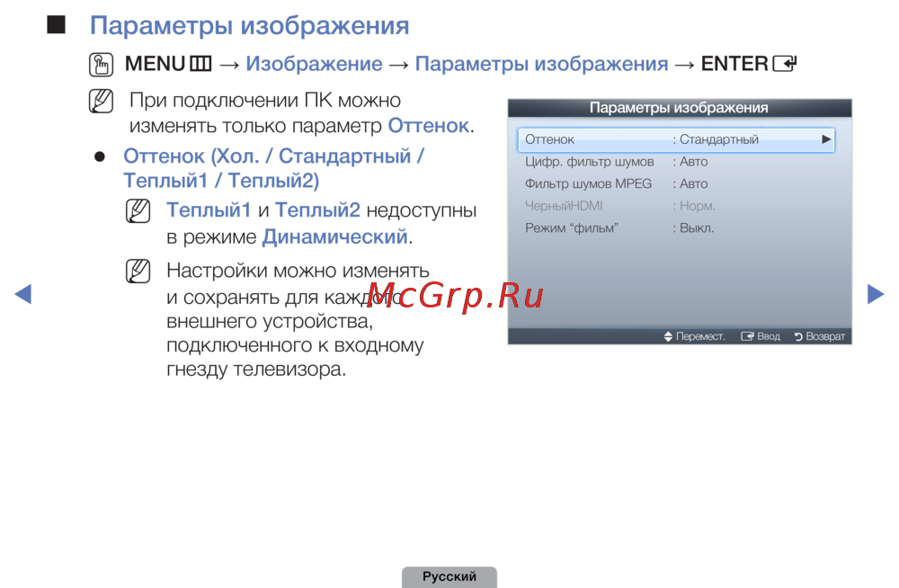Select the greyed ЧерныйHDMI menu row
Viewport: 899px width, 588px height.
pyautogui.click(x=564, y=206)
